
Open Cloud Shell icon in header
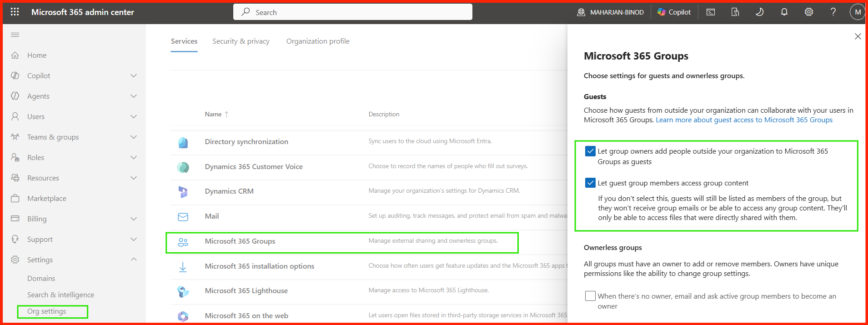point(711,12)
